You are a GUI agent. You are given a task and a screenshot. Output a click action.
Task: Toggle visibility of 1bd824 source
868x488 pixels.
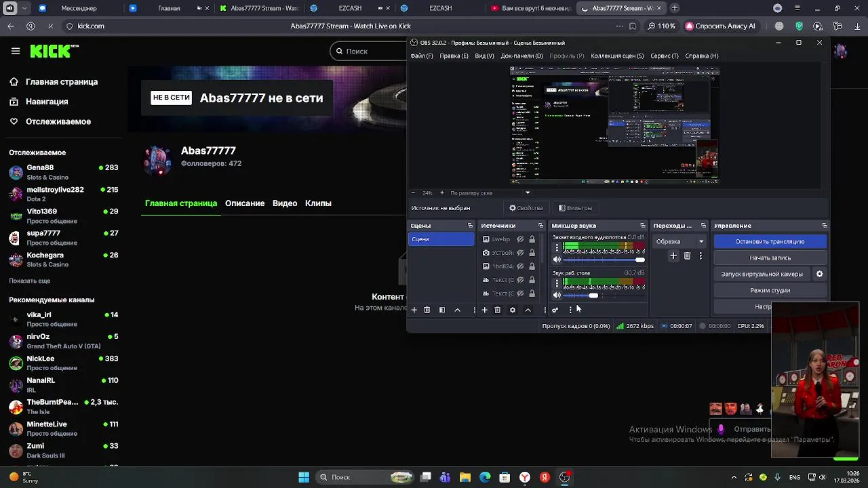[520, 266]
